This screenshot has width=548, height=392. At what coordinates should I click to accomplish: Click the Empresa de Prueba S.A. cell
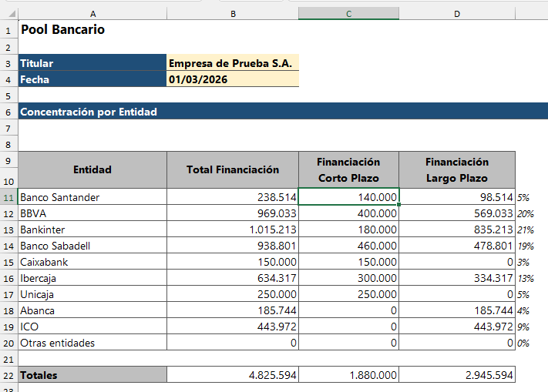[232, 63]
